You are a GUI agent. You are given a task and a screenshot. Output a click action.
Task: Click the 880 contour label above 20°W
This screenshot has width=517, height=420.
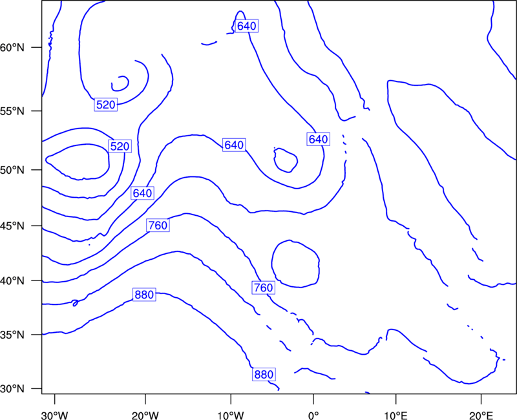[x=144, y=295]
